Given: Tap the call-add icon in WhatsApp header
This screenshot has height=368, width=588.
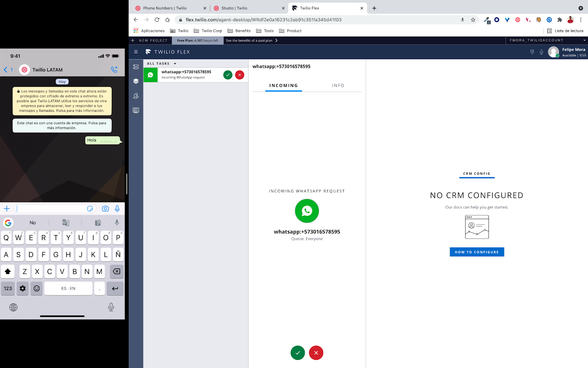Looking at the screenshot, I should [x=114, y=69].
